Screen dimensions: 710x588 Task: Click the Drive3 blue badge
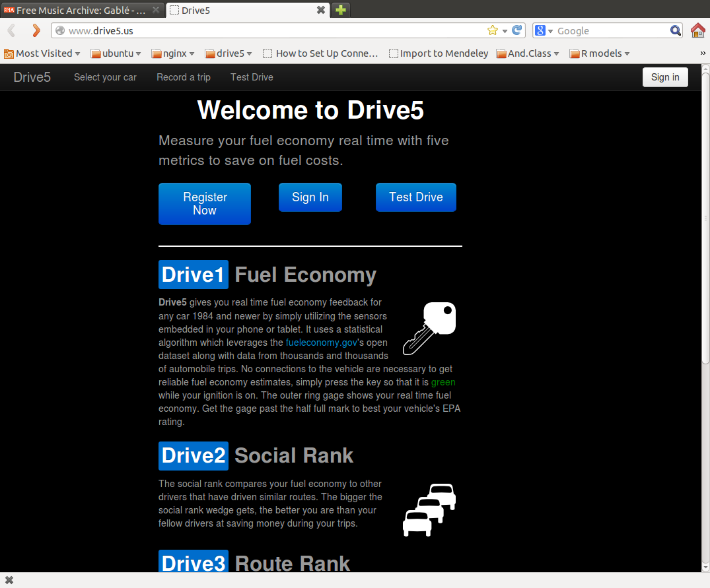(x=194, y=562)
